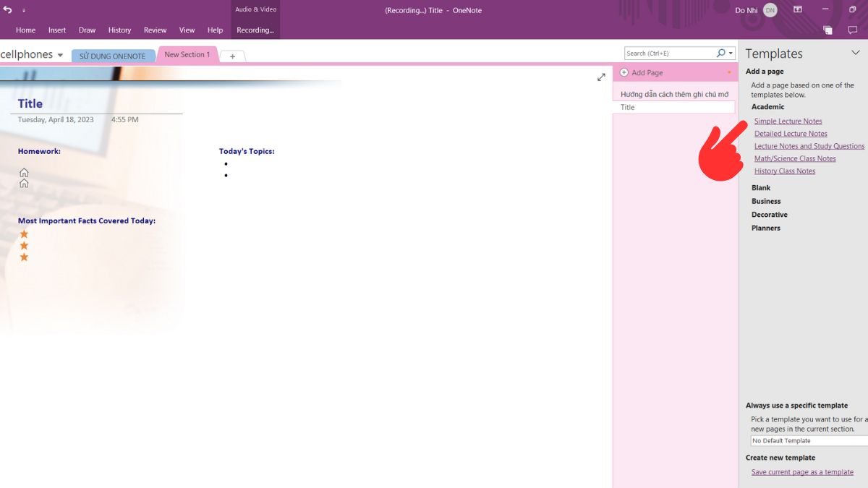
Task: Select the New Section 1 tab
Action: pos(187,55)
